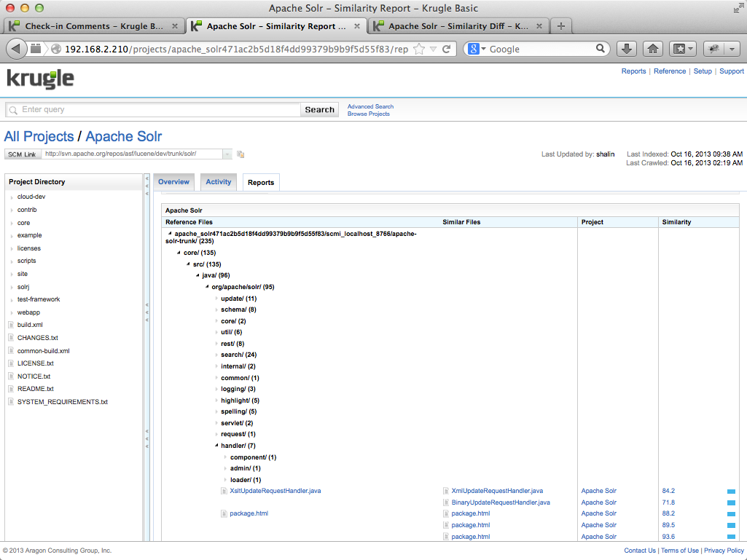Open Advanced Search link
The image size is (747, 560).
click(x=370, y=106)
